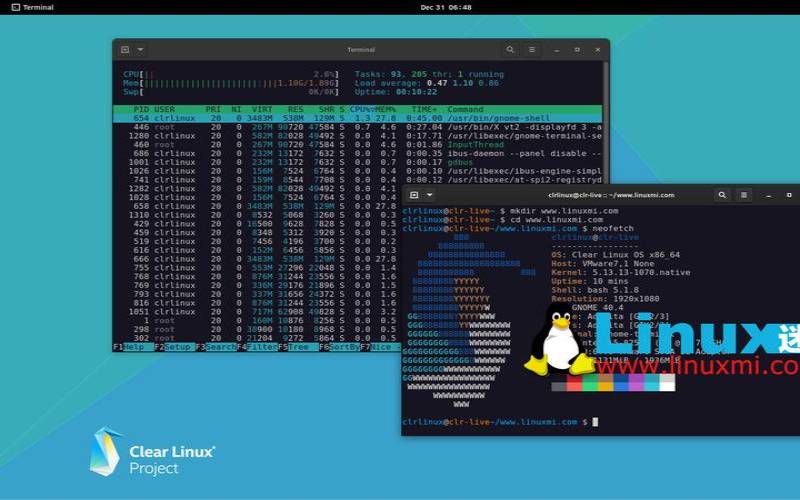Screen dimensions: 800x500
Task: Click F7 Nice in htop footer
Action: (381, 347)
